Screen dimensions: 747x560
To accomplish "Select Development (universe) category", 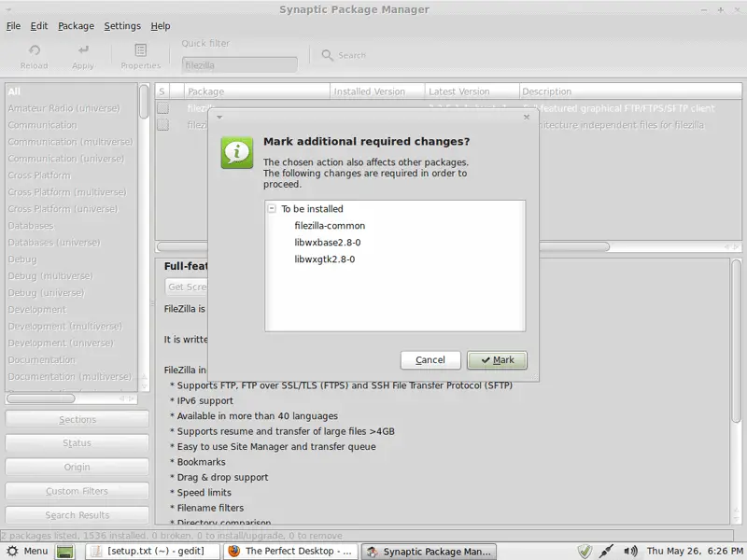I will pos(72,343).
